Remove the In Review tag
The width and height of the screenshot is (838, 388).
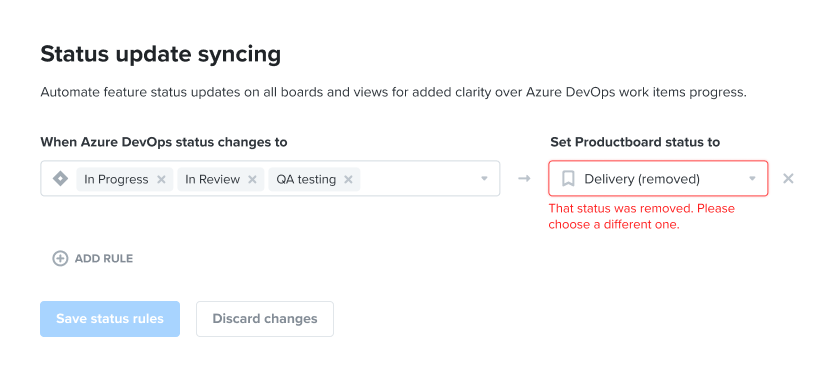[253, 180]
